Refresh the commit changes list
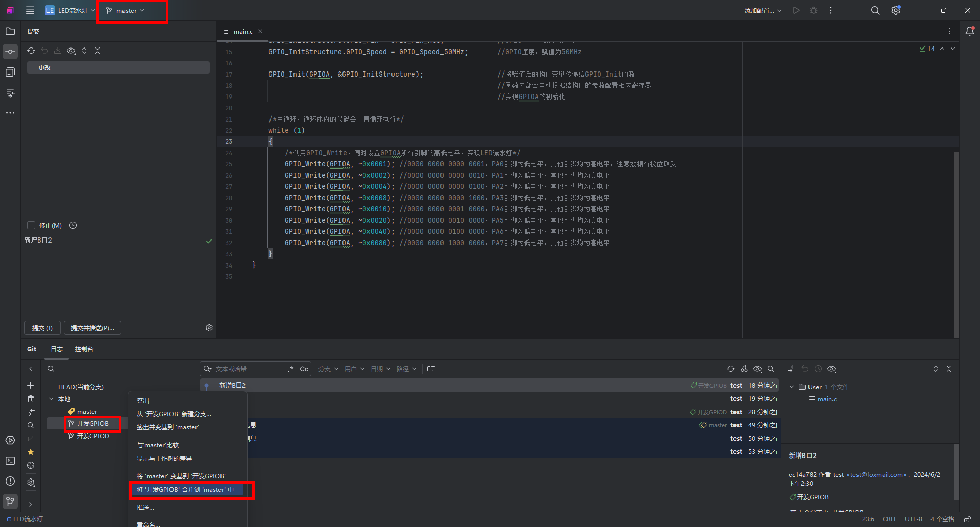The image size is (980, 527). (x=31, y=51)
